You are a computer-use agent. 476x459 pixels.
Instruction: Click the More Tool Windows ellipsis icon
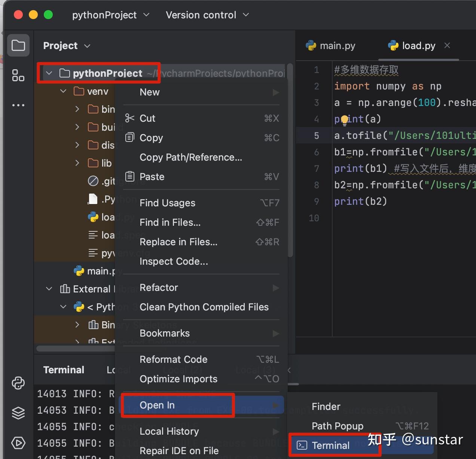[18, 105]
